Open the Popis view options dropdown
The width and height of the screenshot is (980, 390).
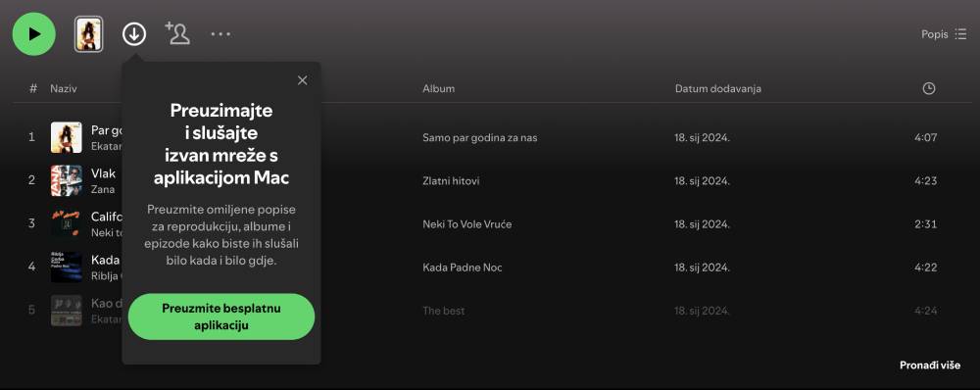944,34
